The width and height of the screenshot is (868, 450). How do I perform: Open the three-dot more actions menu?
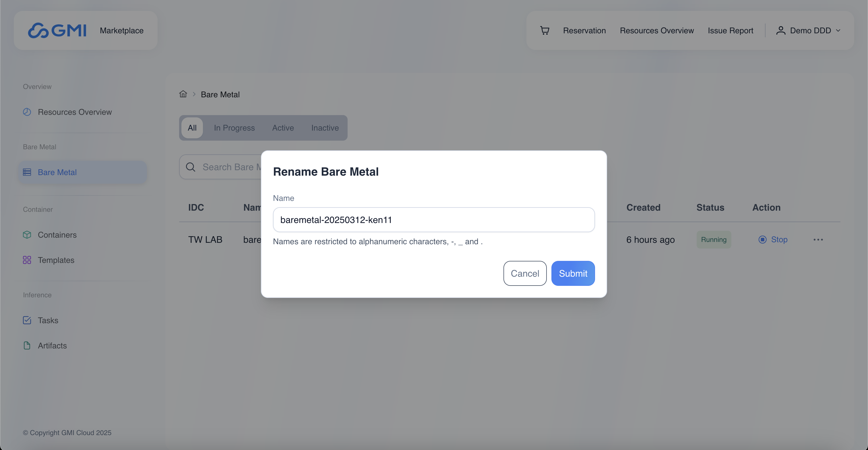(818, 239)
